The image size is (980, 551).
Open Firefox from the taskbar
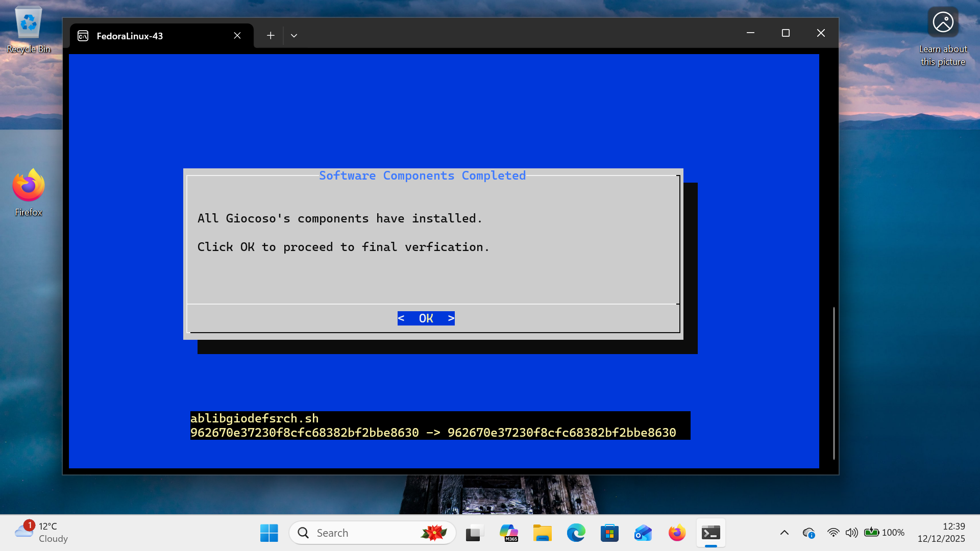(676, 532)
